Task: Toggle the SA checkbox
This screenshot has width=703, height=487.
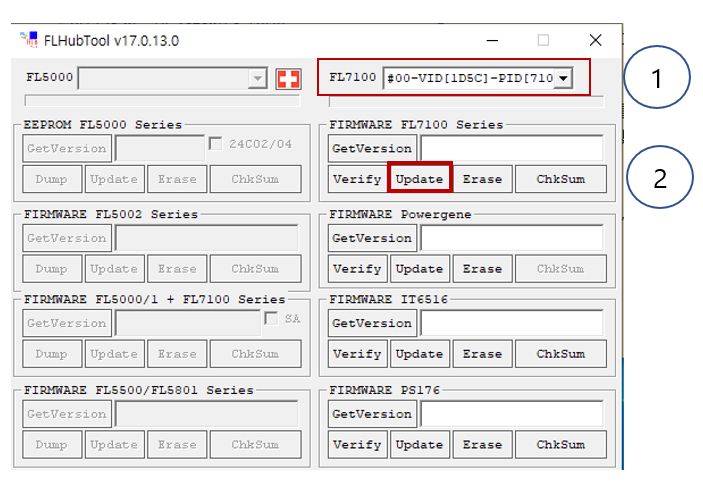Action: pos(271,319)
